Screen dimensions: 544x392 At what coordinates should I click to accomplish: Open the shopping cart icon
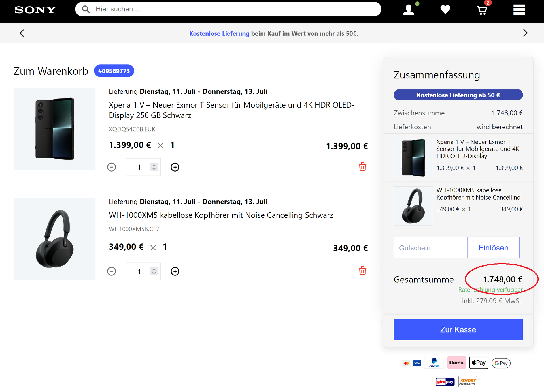pyautogui.click(x=482, y=10)
